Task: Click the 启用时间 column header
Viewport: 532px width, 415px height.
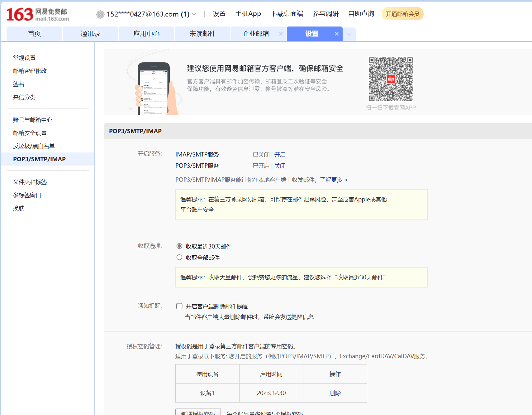Action: (271, 374)
